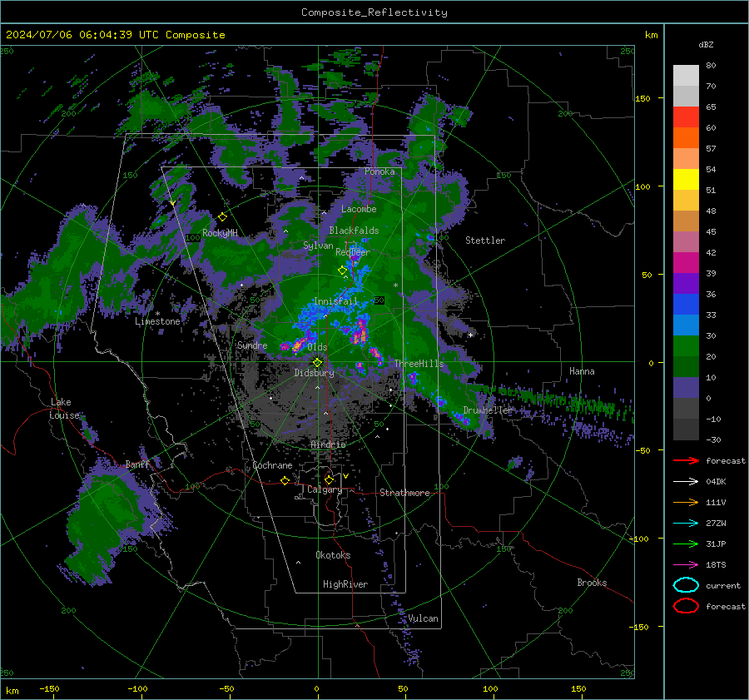Click the dBZ legend heading

click(x=706, y=45)
